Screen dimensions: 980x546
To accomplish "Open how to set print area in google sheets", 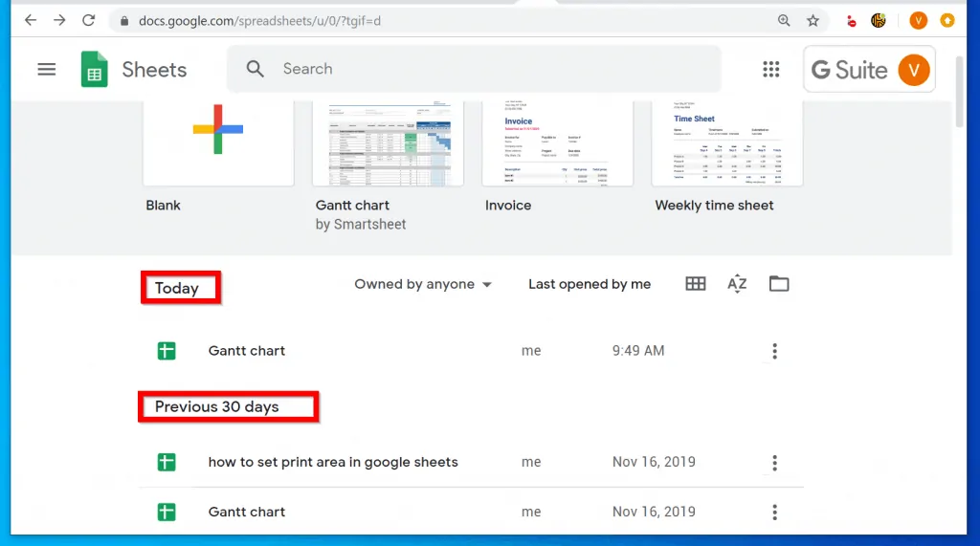I will click(x=333, y=462).
